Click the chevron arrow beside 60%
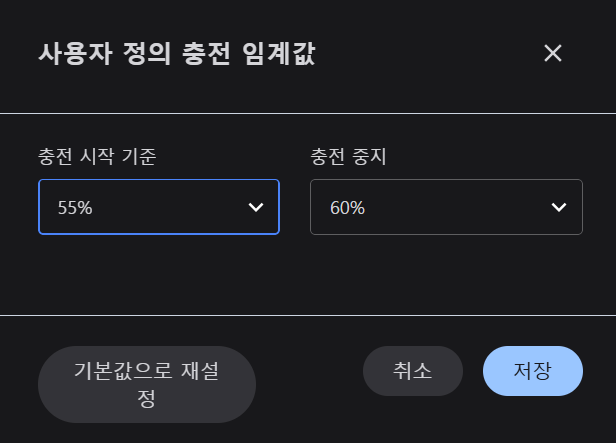 click(x=559, y=207)
